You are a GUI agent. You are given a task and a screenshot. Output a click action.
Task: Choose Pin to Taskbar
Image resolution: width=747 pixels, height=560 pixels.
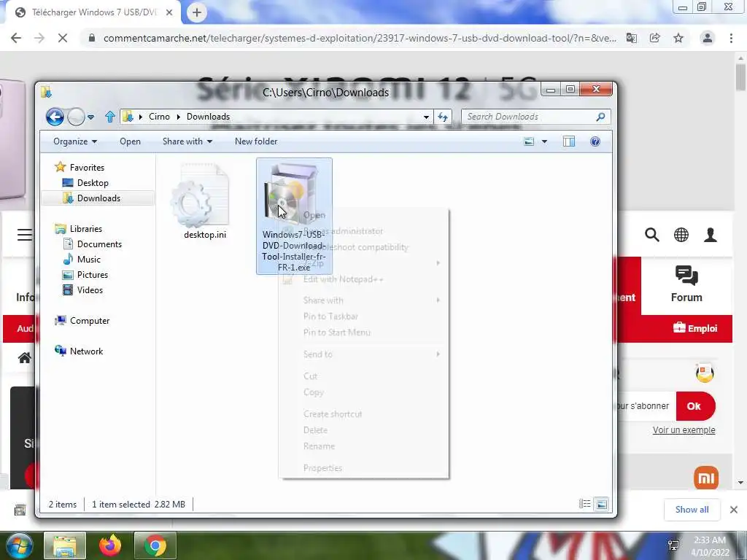tap(363, 316)
